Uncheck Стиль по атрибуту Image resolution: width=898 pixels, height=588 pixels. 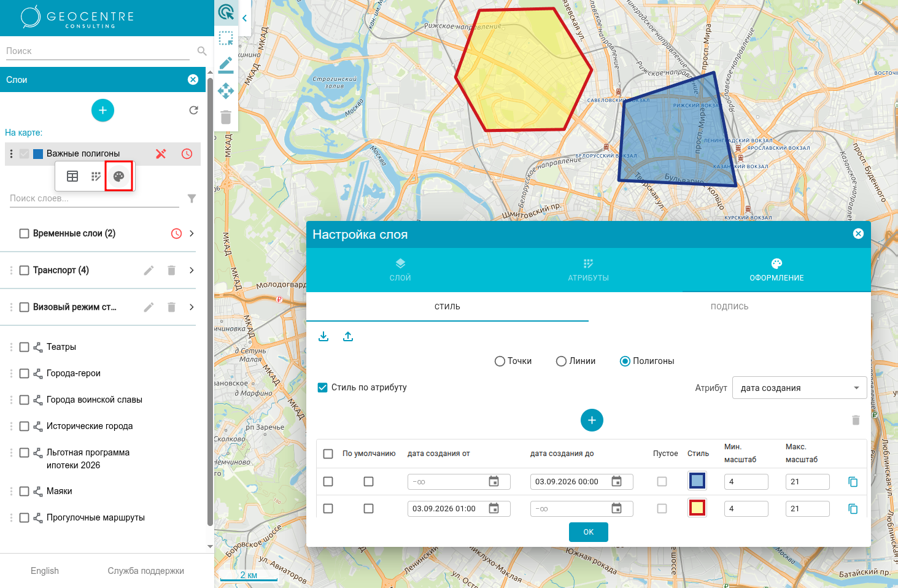coord(322,388)
